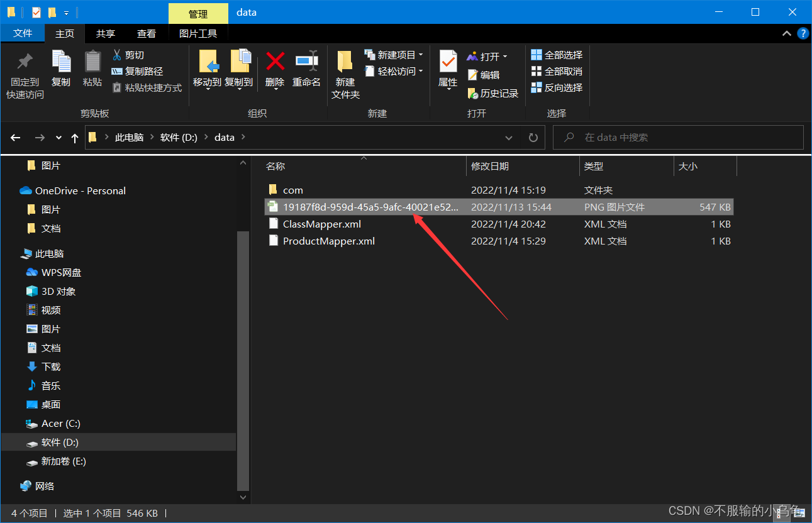The width and height of the screenshot is (812, 523).
Task: Switch to the 图片工具 (Picture Tools) tab
Action: click(198, 33)
